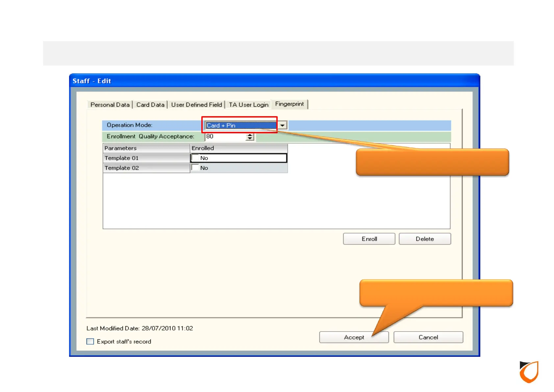Click the Delete button
This screenshot has height=392, width=554.
[425, 239]
